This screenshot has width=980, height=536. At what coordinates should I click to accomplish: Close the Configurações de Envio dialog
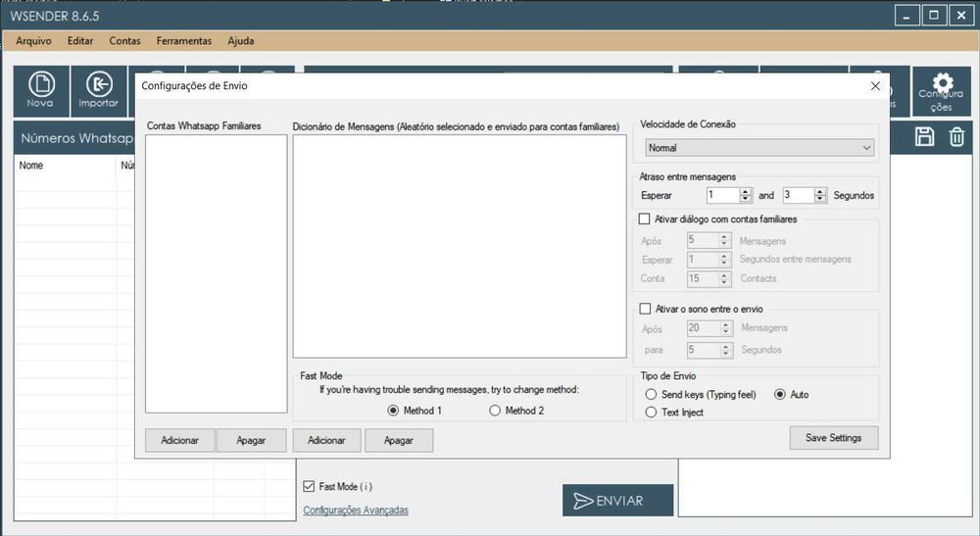(x=875, y=86)
